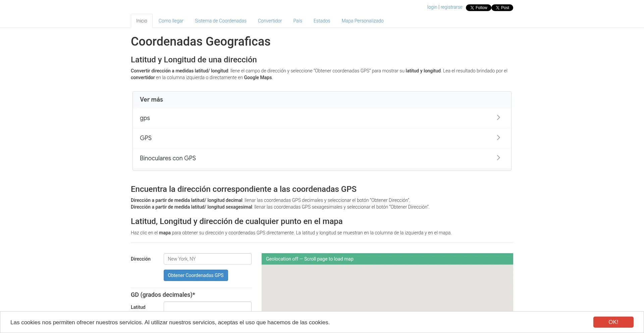The height and width of the screenshot is (333, 644).
Task: Open Sistema de Coordenadas tab
Action: [x=220, y=21]
